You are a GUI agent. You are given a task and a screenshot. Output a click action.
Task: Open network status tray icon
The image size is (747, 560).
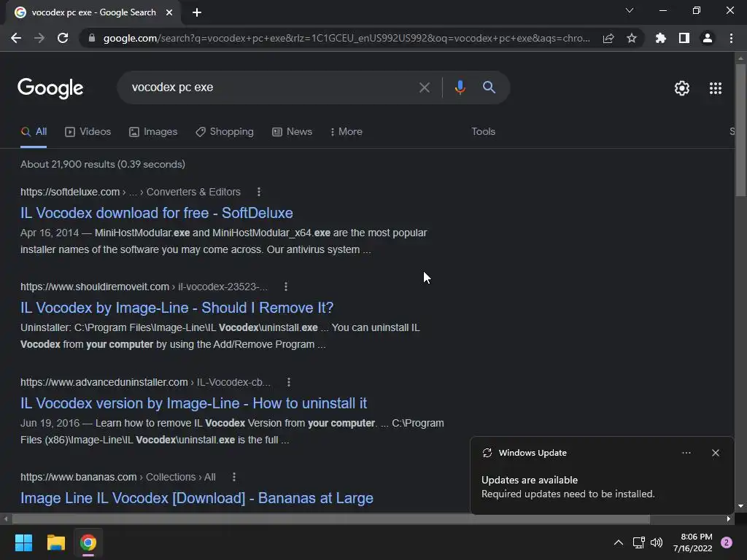tap(638, 542)
